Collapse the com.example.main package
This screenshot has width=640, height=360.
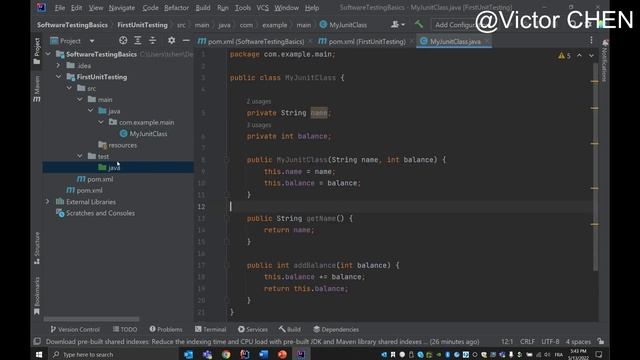101,122
